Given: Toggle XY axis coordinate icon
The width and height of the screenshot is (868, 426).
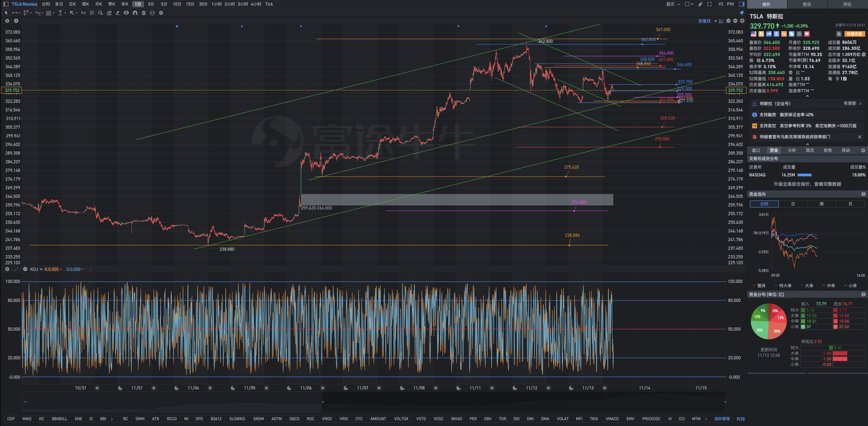Looking at the screenshot, I should pos(721,21).
